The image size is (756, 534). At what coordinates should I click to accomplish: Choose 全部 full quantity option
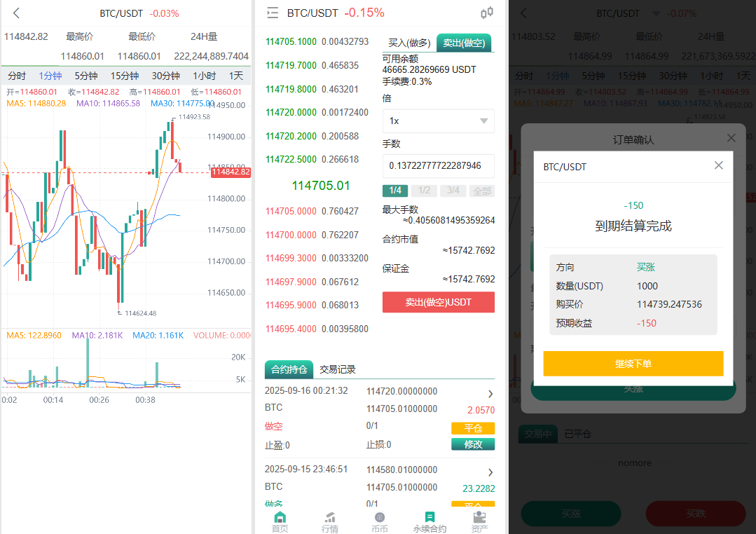coord(482,191)
